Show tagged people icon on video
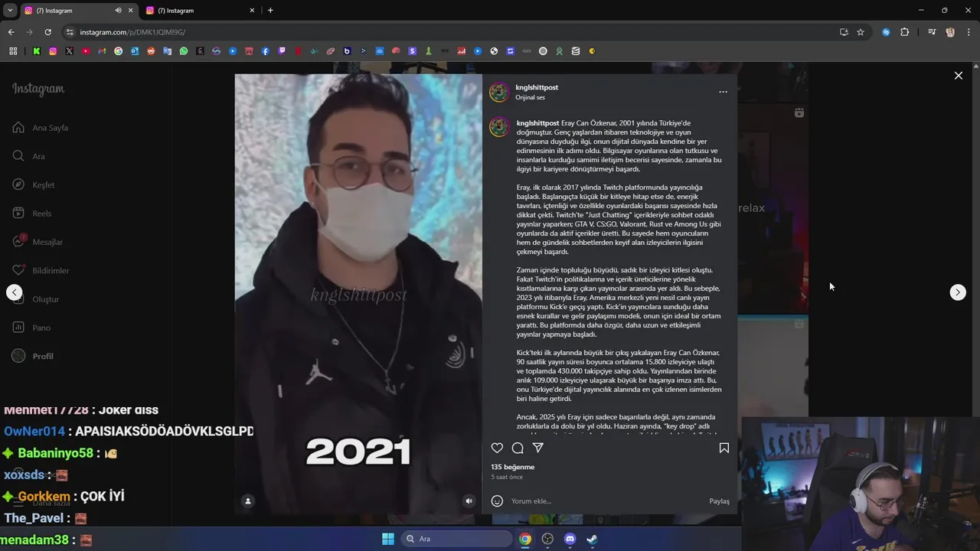This screenshot has height=551, width=980. tap(248, 501)
